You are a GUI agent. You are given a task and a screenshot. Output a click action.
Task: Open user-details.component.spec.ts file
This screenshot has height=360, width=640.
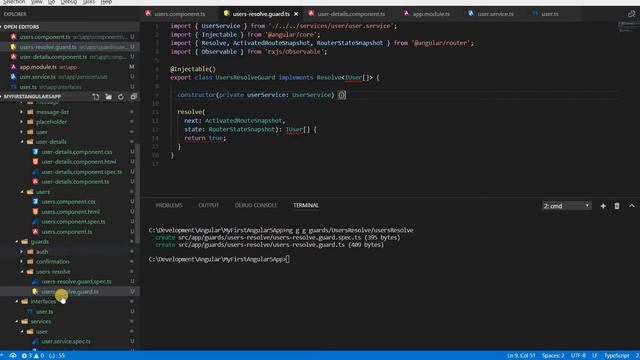81,172
